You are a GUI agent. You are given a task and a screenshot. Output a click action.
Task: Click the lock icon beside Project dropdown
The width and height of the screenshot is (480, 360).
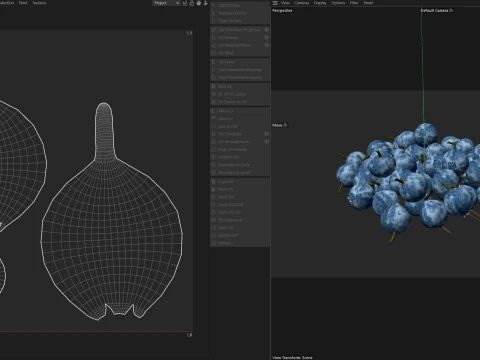[191, 3]
